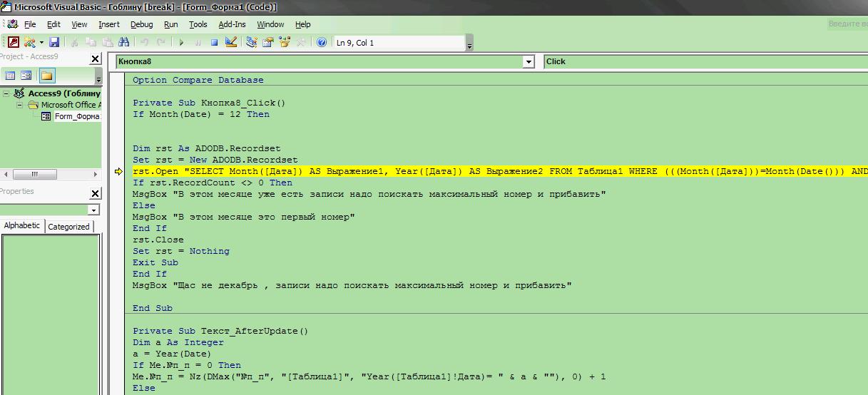Close the Project - Access9 pane
The width and height of the screenshot is (868, 395).
96,59
